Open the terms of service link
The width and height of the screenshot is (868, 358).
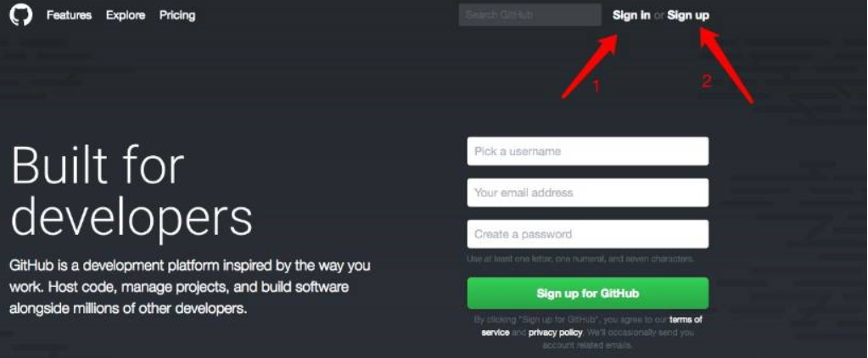coord(591,326)
